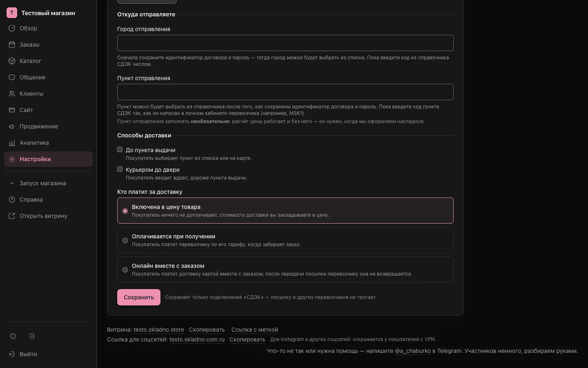Pick the Онлайн вместе с заказом option
The image size is (588, 368).
pyautogui.click(x=285, y=269)
